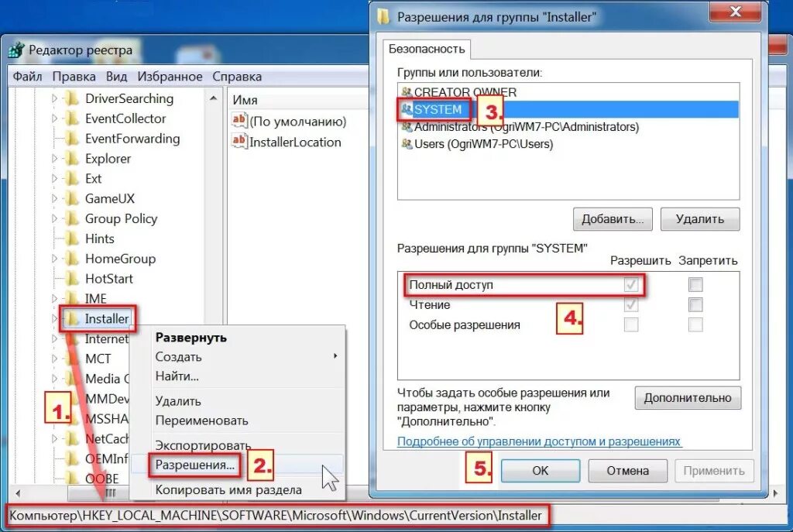The width and height of the screenshot is (793, 532).
Task: Click the tree panel scroll-up arrow
Action: click(x=214, y=98)
